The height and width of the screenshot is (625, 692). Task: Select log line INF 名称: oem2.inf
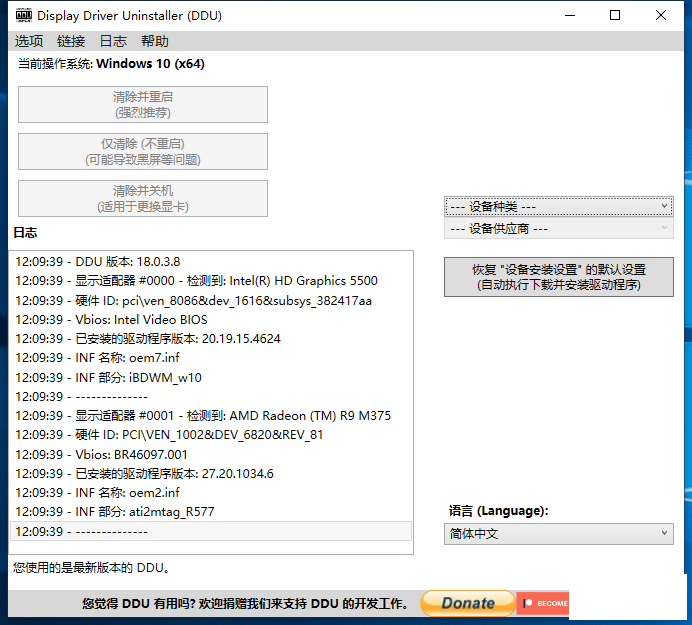pyautogui.click(x=211, y=493)
